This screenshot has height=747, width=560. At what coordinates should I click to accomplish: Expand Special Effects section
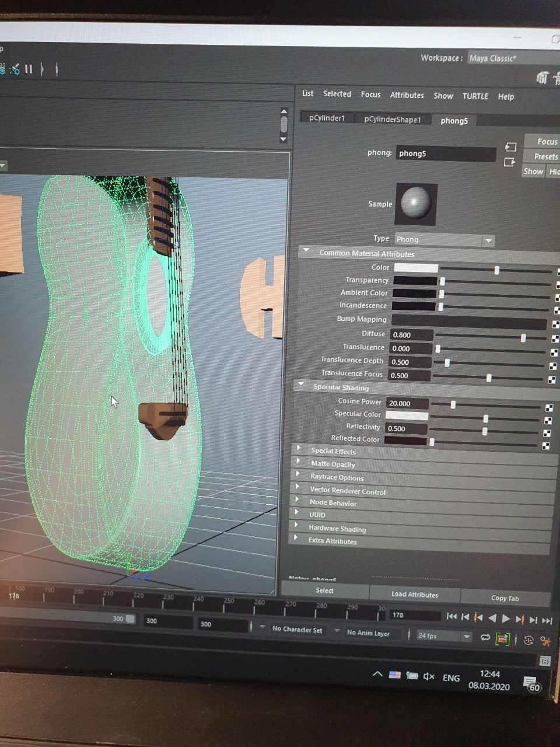[x=299, y=449]
